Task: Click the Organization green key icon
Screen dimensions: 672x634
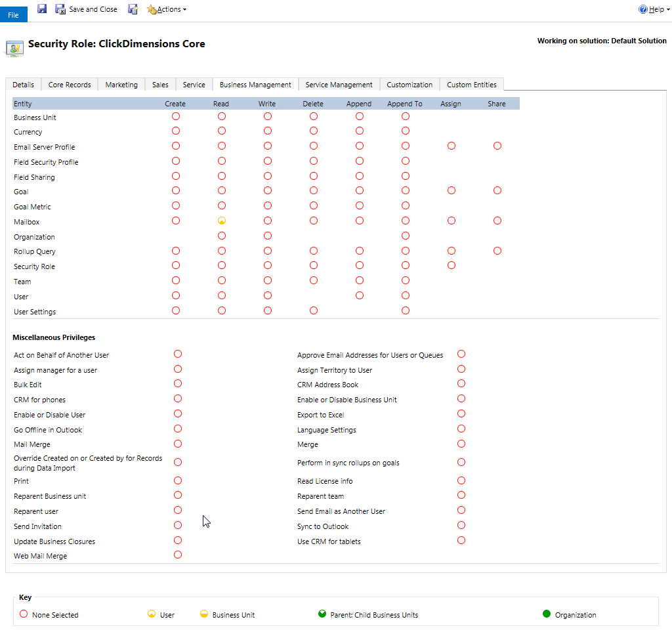Action: [547, 614]
